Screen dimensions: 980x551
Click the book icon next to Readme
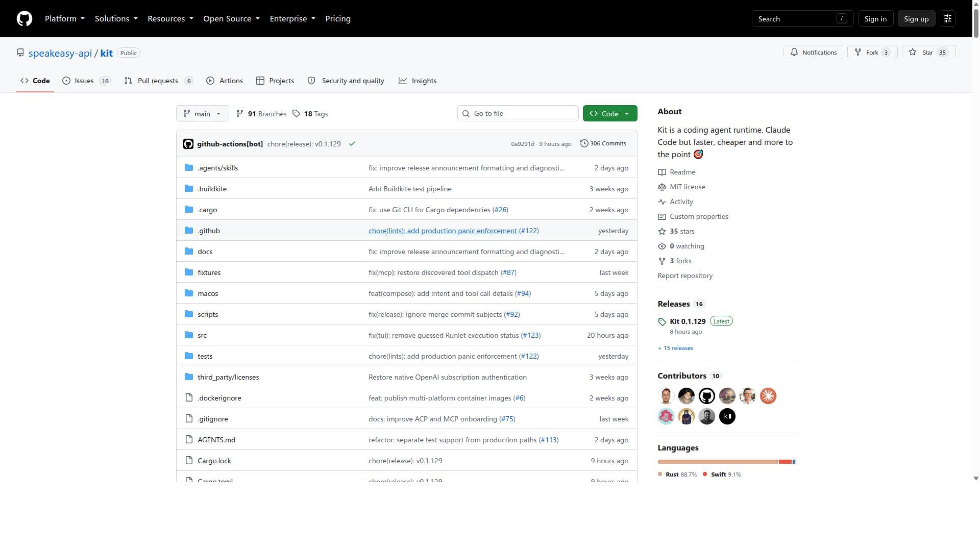pos(662,172)
